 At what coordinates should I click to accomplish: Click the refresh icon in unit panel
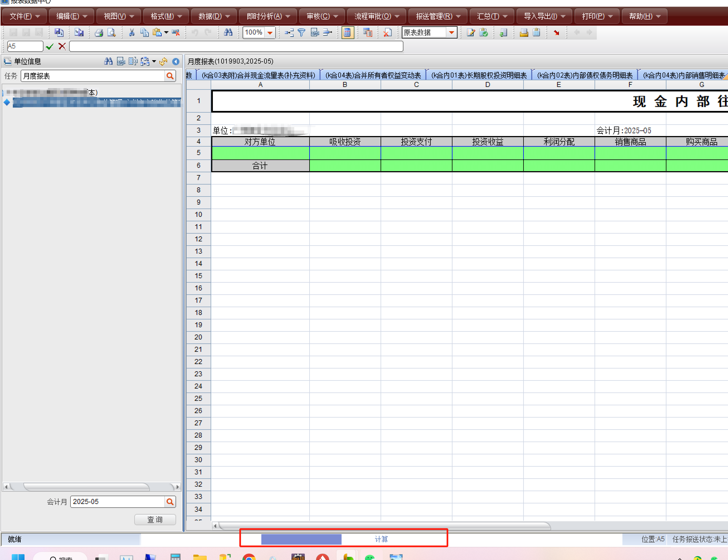click(x=163, y=61)
